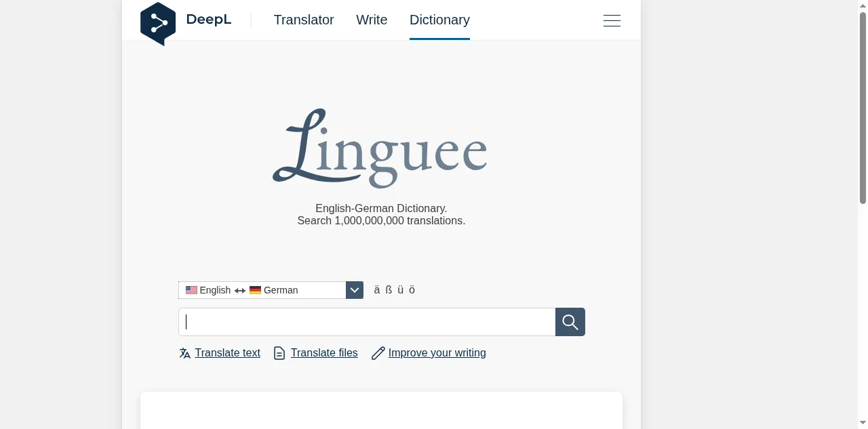Open the English–German language selector
This screenshot has width=868, height=429.
[271, 290]
